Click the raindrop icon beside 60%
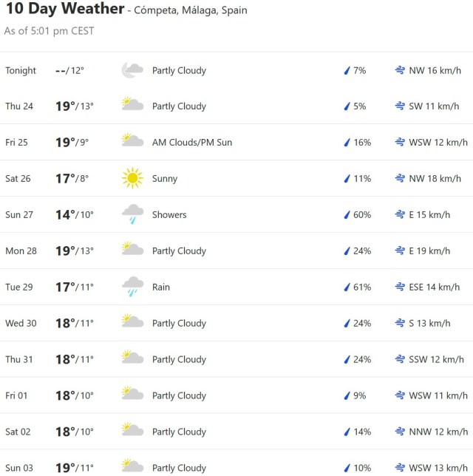 pyautogui.click(x=346, y=215)
